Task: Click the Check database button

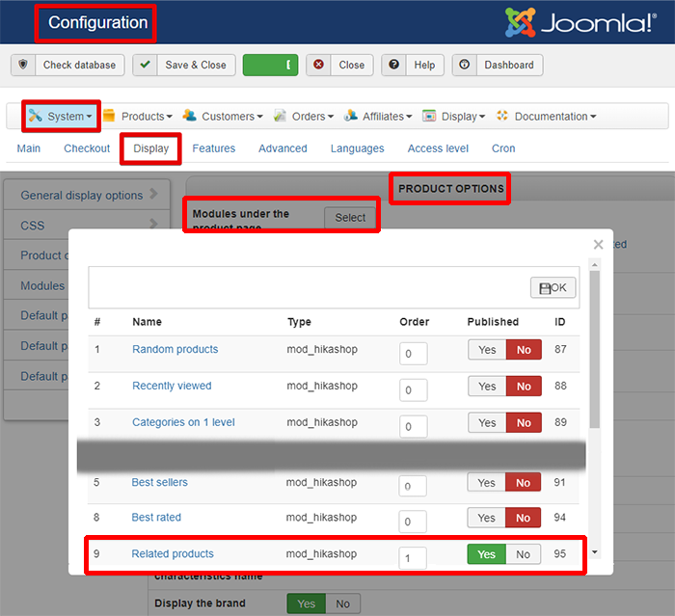Action: tap(67, 65)
